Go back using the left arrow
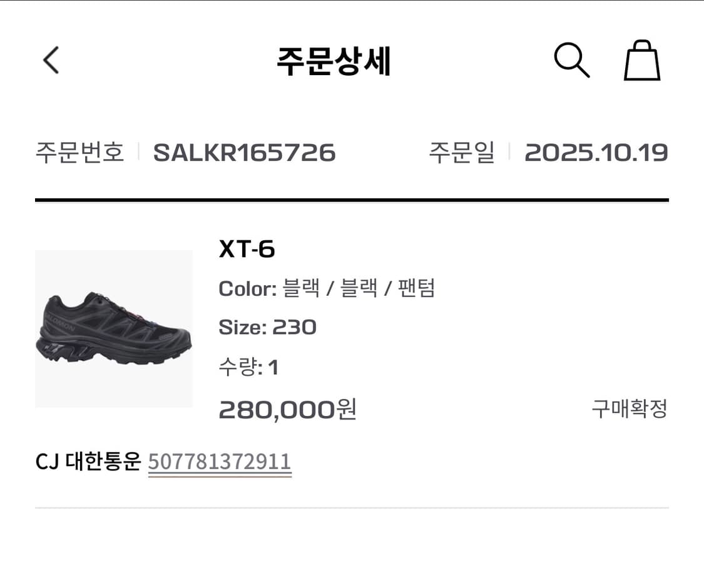704x588 pixels. coord(51,61)
